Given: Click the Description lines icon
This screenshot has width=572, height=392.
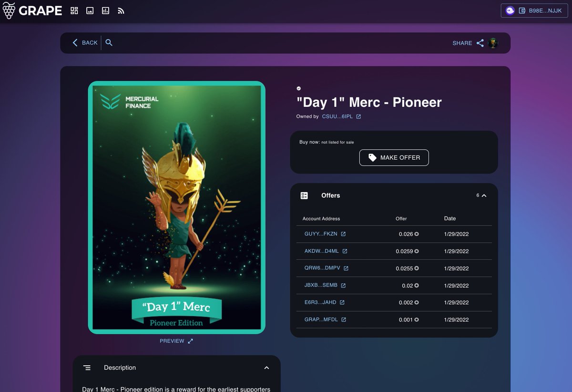Looking at the screenshot, I should pyautogui.click(x=87, y=368).
